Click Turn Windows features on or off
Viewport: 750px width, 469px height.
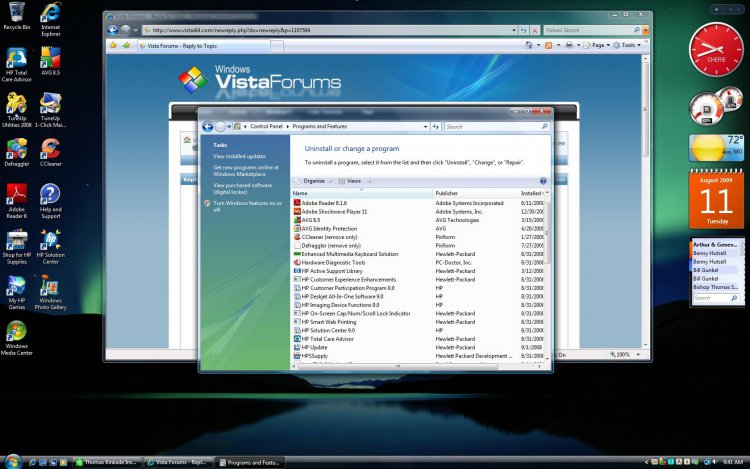(x=247, y=206)
